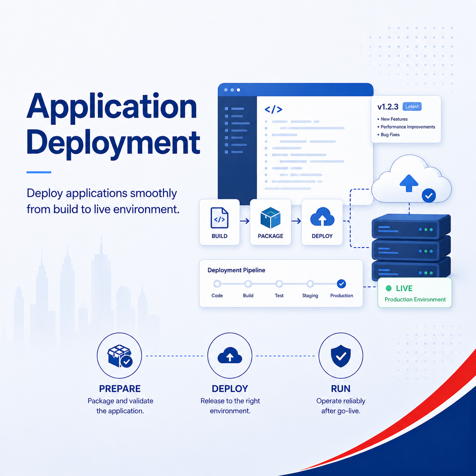The image size is (476, 476).
Task: Click 'Package and validate the application' text
Action: pos(120,406)
